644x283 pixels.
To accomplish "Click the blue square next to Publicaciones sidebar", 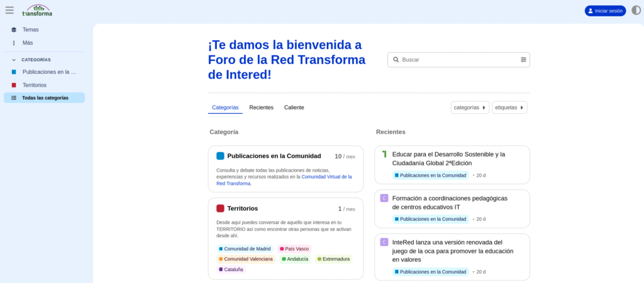I will point(14,72).
